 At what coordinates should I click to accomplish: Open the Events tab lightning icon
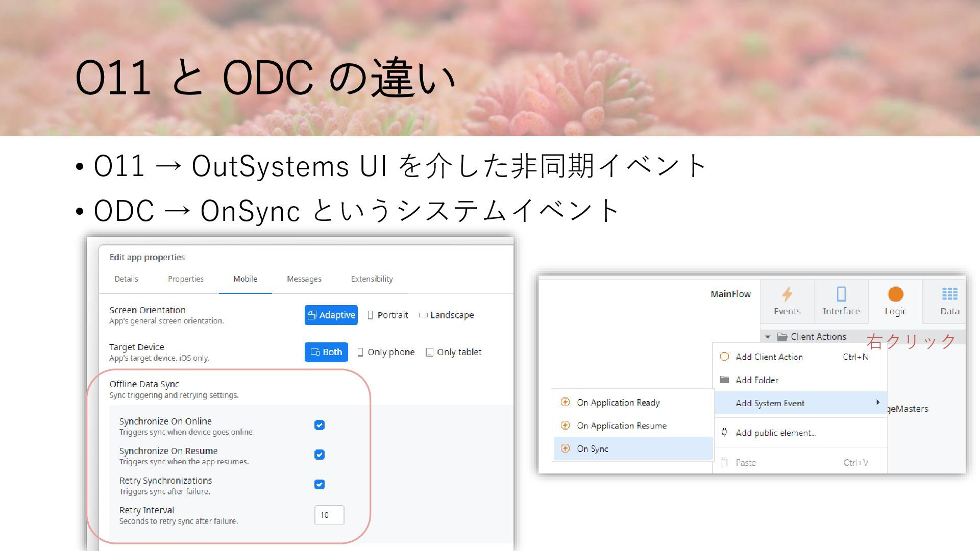[787, 294]
